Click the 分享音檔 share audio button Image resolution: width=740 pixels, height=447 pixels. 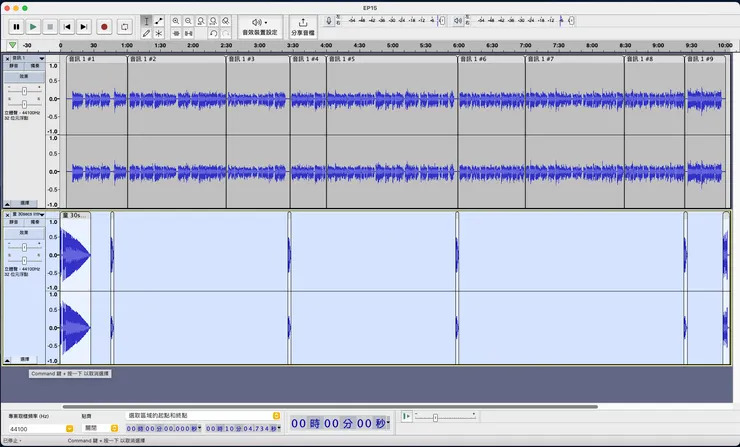(x=303, y=26)
